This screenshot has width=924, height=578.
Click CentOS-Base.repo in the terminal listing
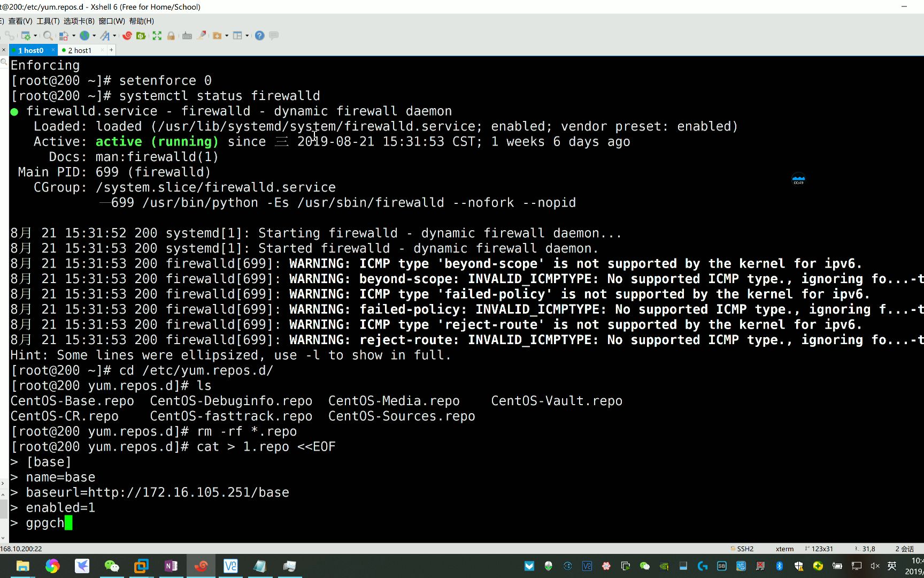tap(72, 401)
